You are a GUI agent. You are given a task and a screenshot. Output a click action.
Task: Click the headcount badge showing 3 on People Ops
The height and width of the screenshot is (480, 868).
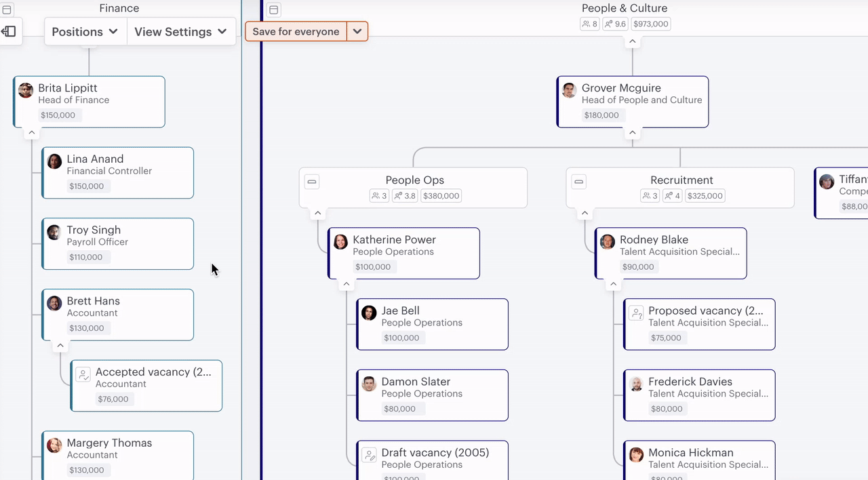(378, 195)
